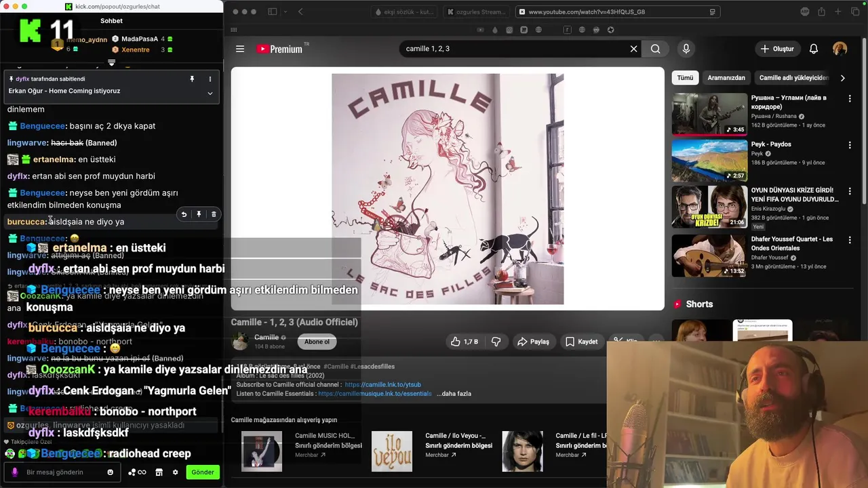Screen dimensions: 868x488
Task: Open Kick chat settings gear
Action: [175, 472]
